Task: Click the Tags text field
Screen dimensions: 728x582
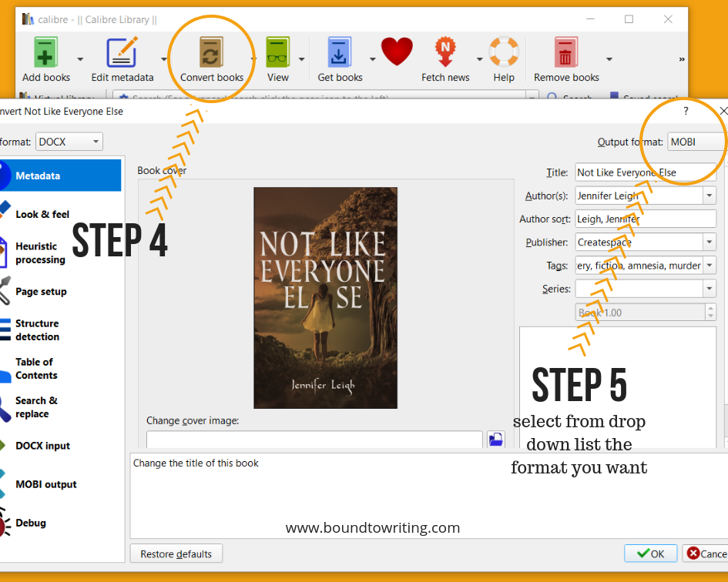Action: click(x=639, y=265)
